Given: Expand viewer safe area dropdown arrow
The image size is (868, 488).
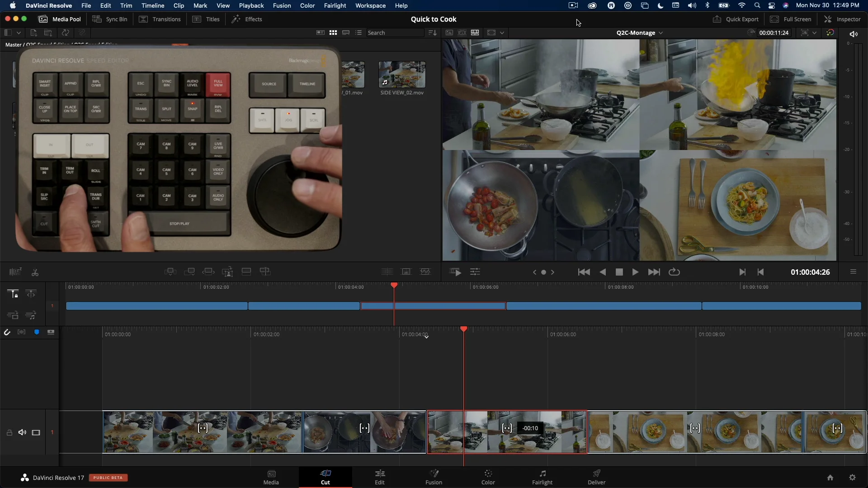Looking at the screenshot, I should point(502,33).
